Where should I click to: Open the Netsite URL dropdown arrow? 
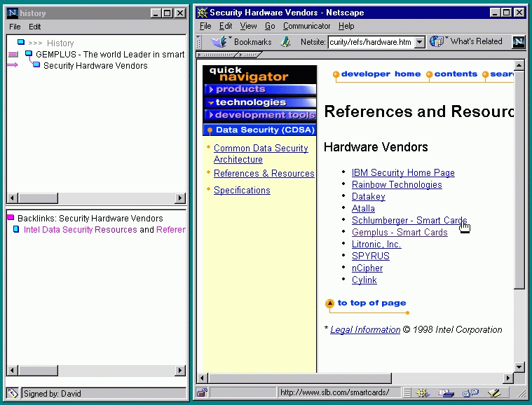pyautogui.click(x=420, y=42)
